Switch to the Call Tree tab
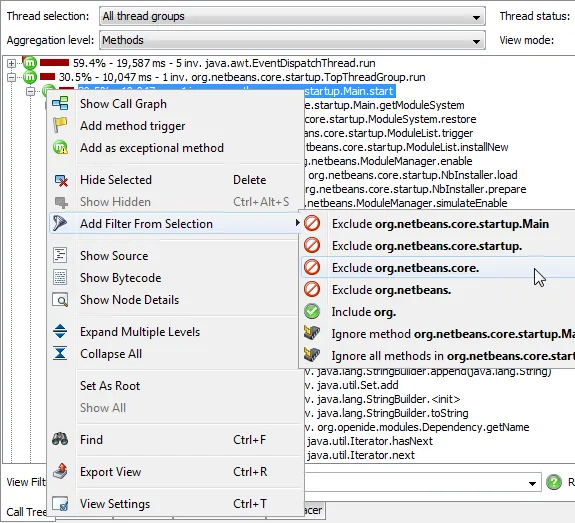The height and width of the screenshot is (523, 575). (26, 512)
